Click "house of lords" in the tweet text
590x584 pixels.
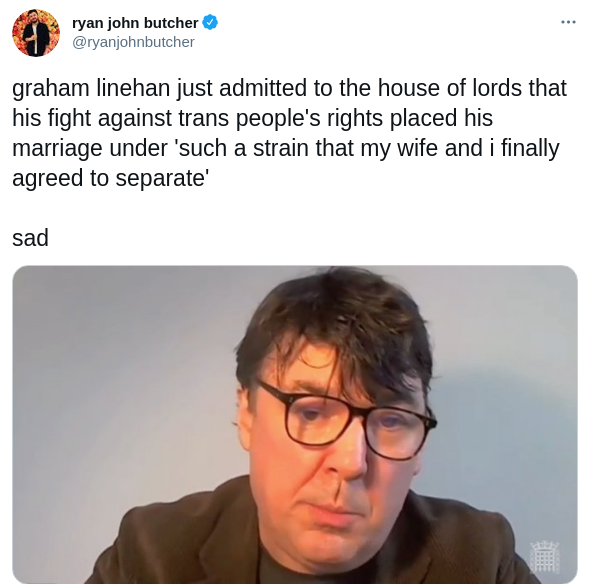[450, 88]
